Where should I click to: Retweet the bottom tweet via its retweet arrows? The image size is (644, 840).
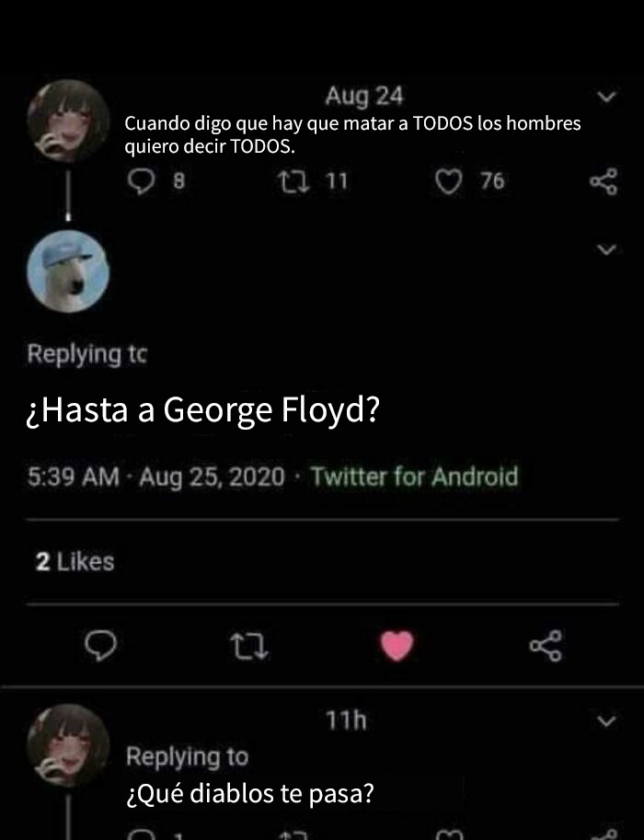(294, 834)
